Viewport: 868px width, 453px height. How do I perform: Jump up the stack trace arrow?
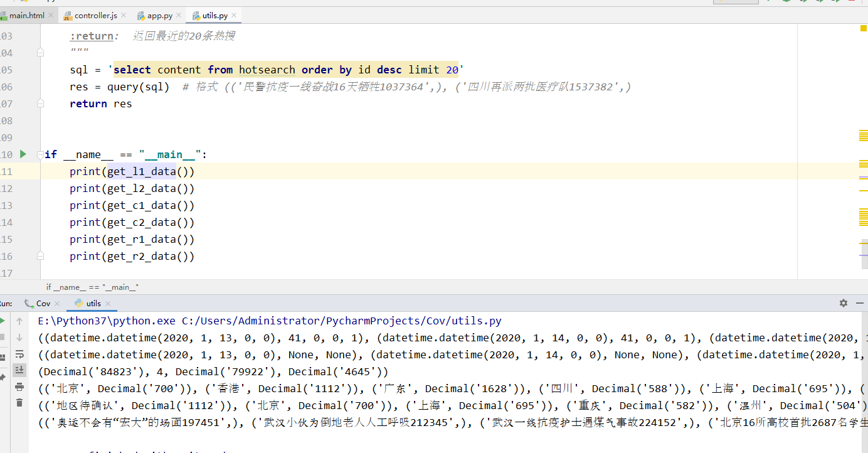[x=19, y=321]
